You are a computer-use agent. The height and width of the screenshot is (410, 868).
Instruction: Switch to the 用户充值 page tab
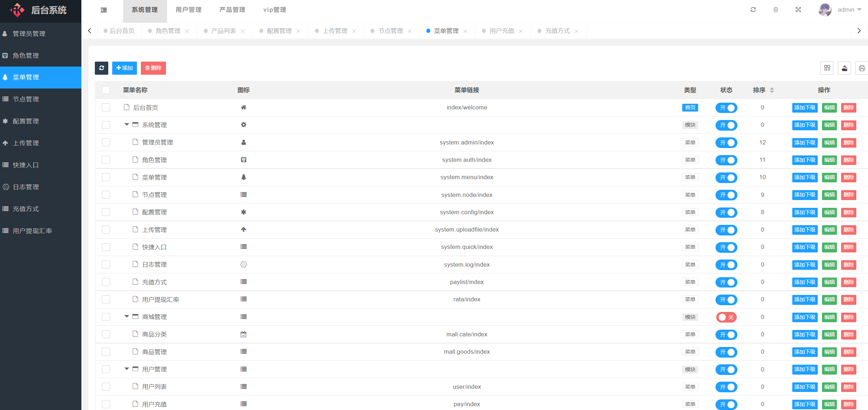pyautogui.click(x=501, y=31)
